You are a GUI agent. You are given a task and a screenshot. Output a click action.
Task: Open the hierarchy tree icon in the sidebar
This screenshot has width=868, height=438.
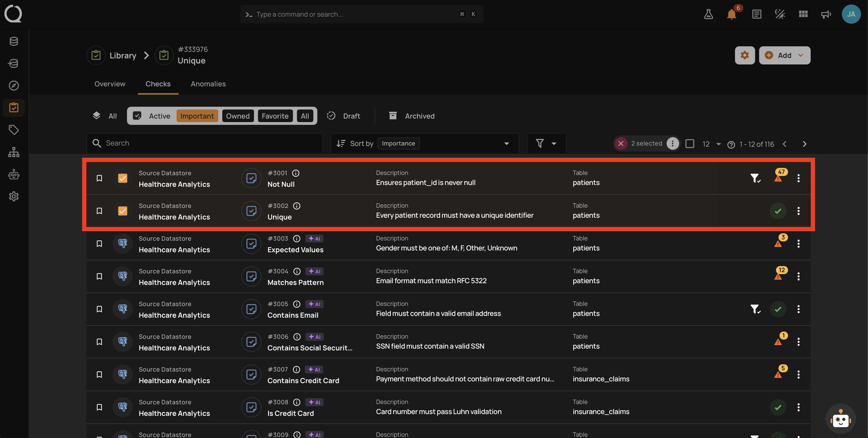coord(14,152)
